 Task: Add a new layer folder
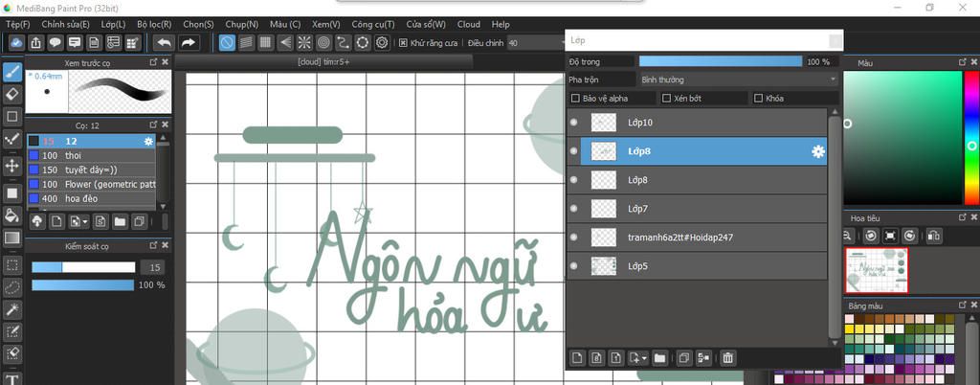click(x=659, y=358)
